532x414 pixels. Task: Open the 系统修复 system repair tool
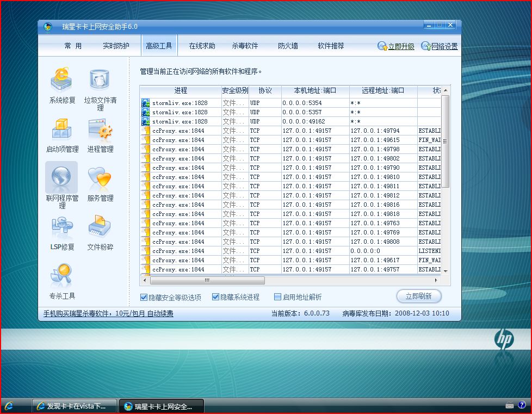pyautogui.click(x=61, y=85)
